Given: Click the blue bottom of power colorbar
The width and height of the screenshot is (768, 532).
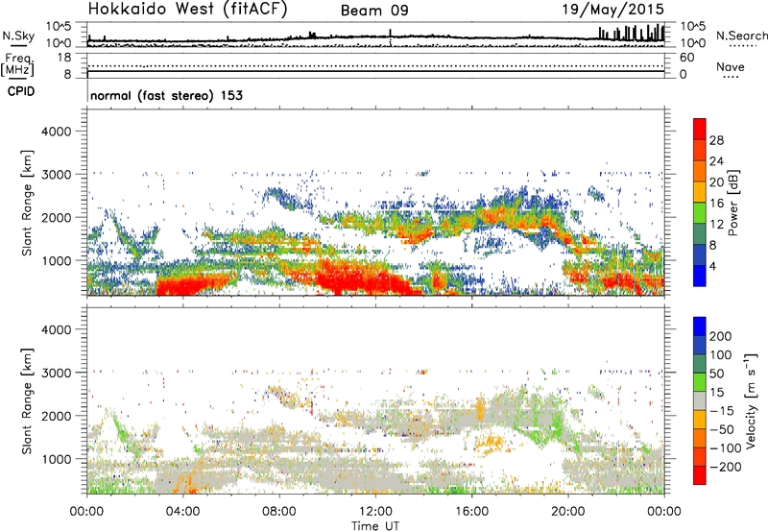Looking at the screenshot, I should click(x=700, y=276).
